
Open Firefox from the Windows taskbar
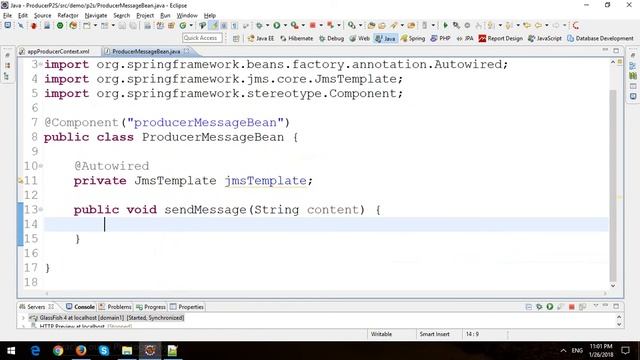click(81, 350)
